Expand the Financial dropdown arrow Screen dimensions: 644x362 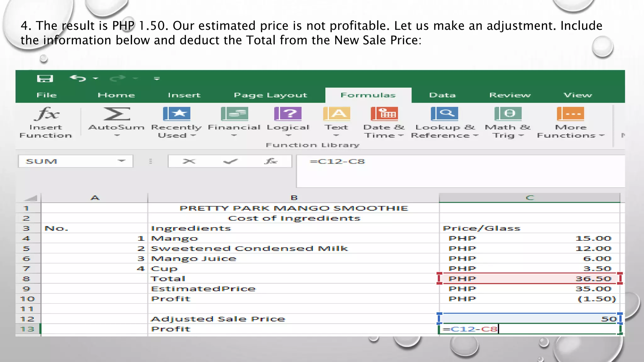coord(234,135)
